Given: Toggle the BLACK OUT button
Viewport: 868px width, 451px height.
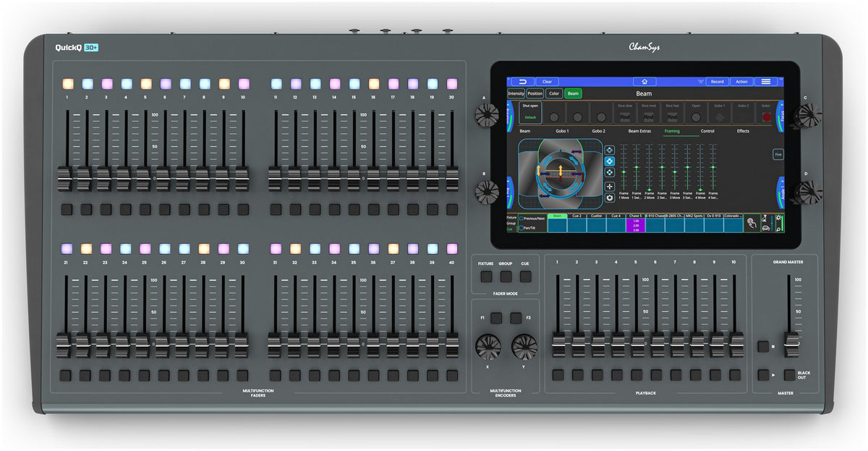Looking at the screenshot, I should pyautogui.click(x=789, y=375).
